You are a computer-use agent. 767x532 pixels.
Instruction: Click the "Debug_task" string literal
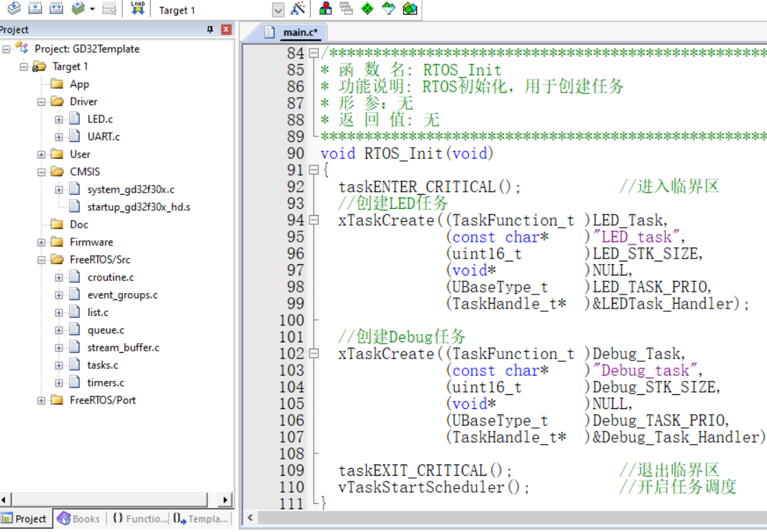tap(645, 370)
